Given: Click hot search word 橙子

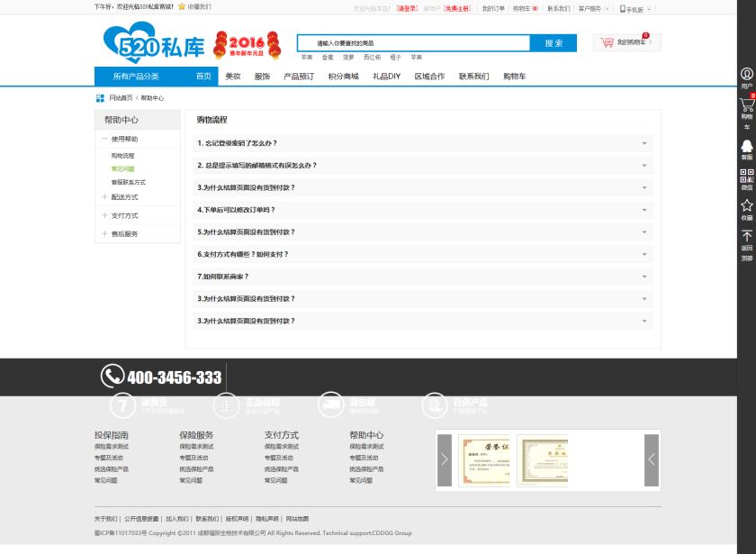Looking at the screenshot, I should click(395, 58).
